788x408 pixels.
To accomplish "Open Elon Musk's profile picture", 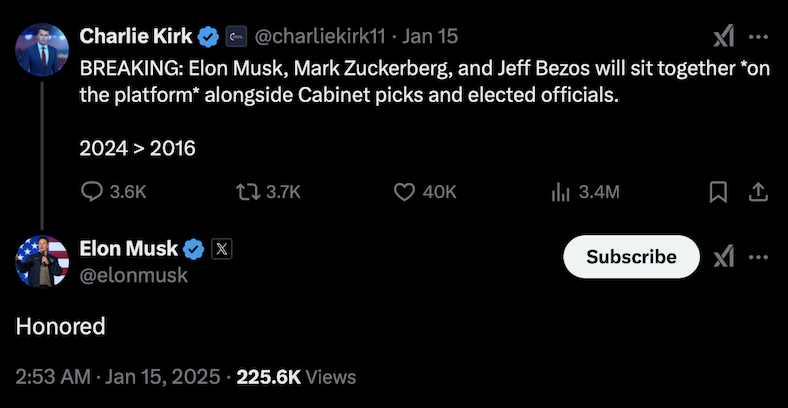I will click(x=41, y=261).
